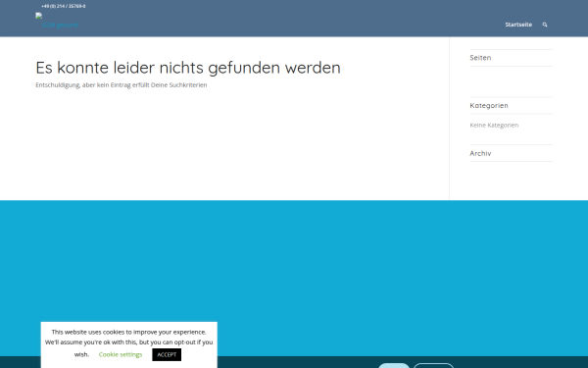The width and height of the screenshot is (588, 368).
Task: Open the search magnifier icon in header
Action: tap(545, 25)
